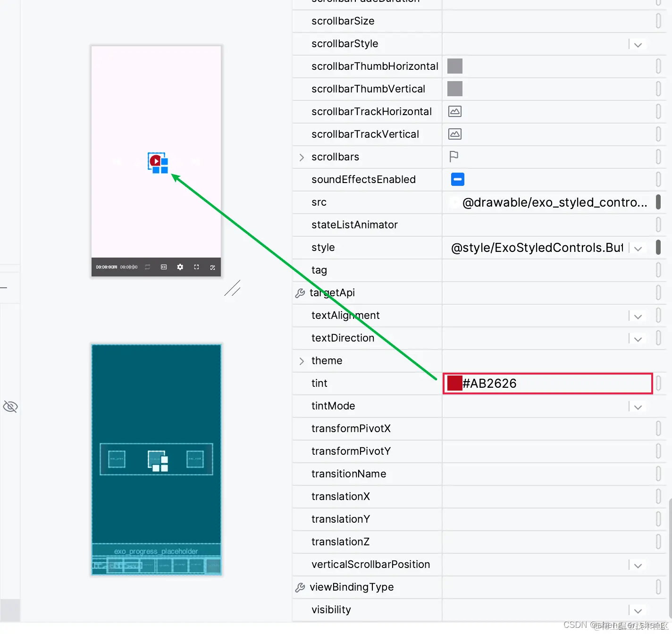Toggle the repeat icon in player controls
The height and width of the screenshot is (634, 672).
point(147,267)
